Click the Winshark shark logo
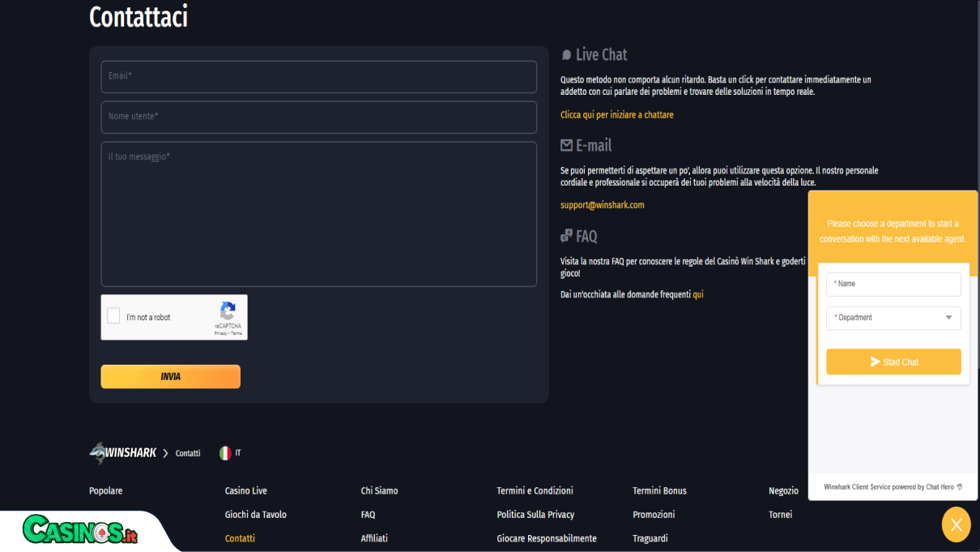This screenshot has height=552, width=980. click(123, 453)
